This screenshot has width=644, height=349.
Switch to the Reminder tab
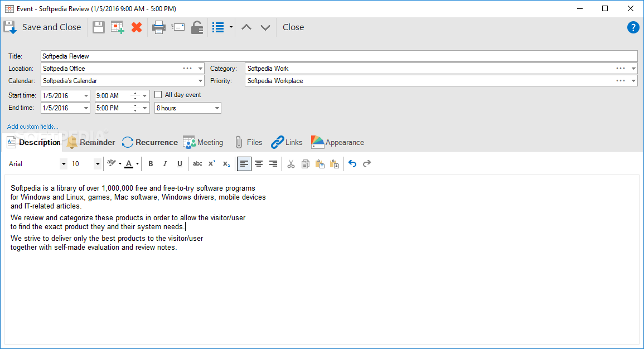point(91,143)
